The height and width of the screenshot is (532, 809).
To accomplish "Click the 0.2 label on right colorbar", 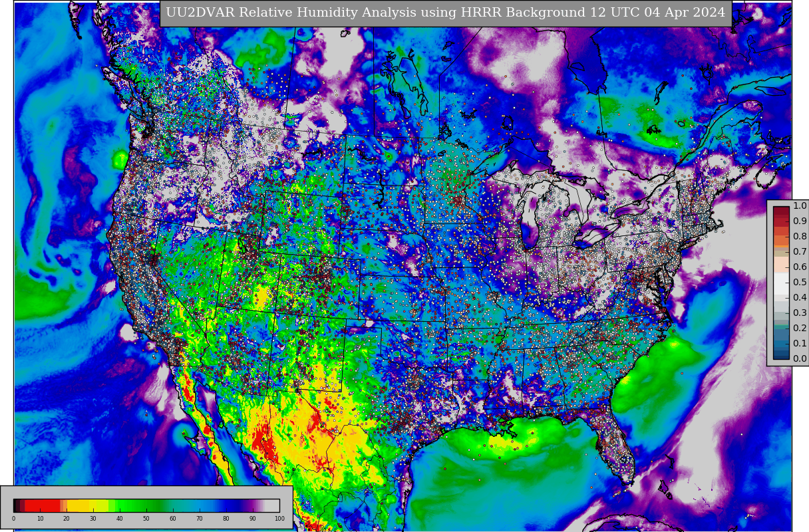I will click(800, 329).
